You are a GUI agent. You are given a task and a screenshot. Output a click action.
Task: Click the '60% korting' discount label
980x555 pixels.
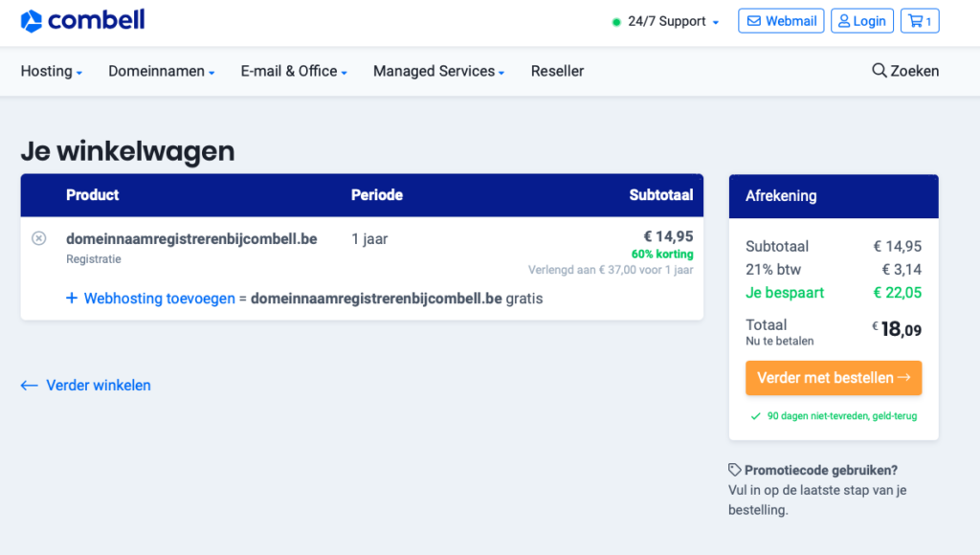point(662,254)
